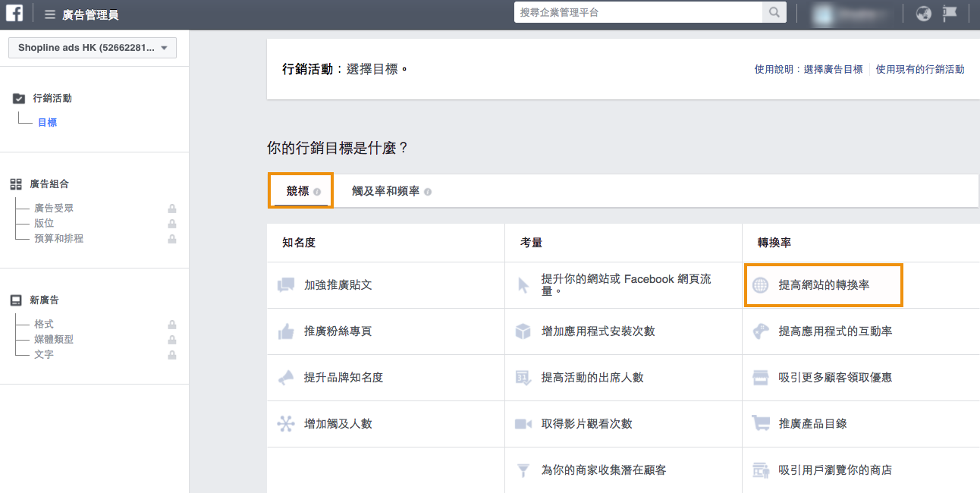Click info icon beside 競標 tab
Image resolution: width=980 pixels, height=493 pixels.
pyautogui.click(x=317, y=192)
